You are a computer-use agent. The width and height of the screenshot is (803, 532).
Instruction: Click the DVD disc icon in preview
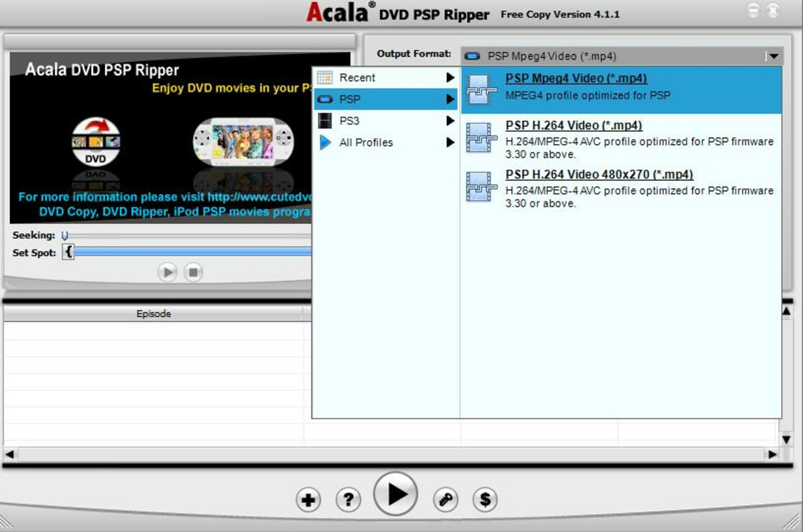tap(96, 141)
